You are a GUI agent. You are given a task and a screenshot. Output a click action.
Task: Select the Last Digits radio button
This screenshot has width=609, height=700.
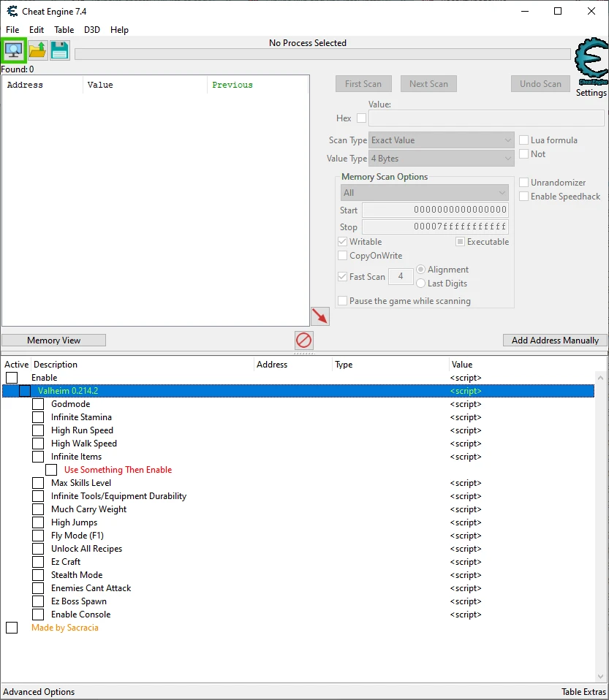pos(420,284)
